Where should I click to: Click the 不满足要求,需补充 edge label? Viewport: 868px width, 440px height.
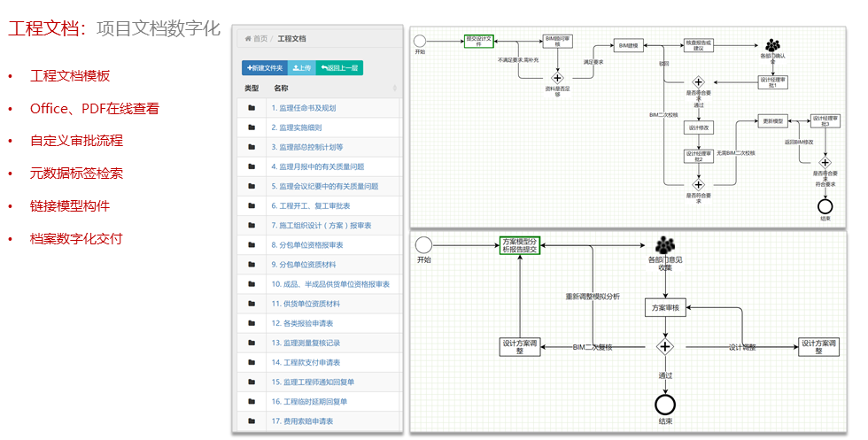click(518, 60)
